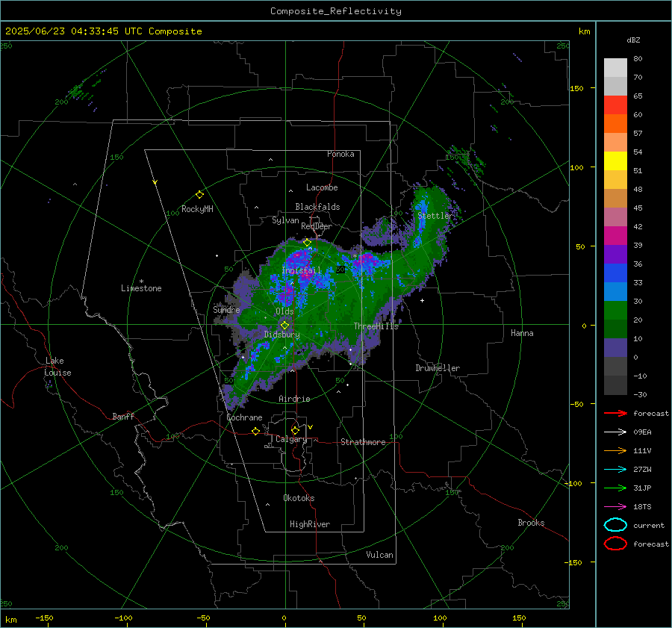The width and height of the screenshot is (672, 628).
Task: Click the yellow diamond marker beside RockyMH
Action: pos(199,195)
